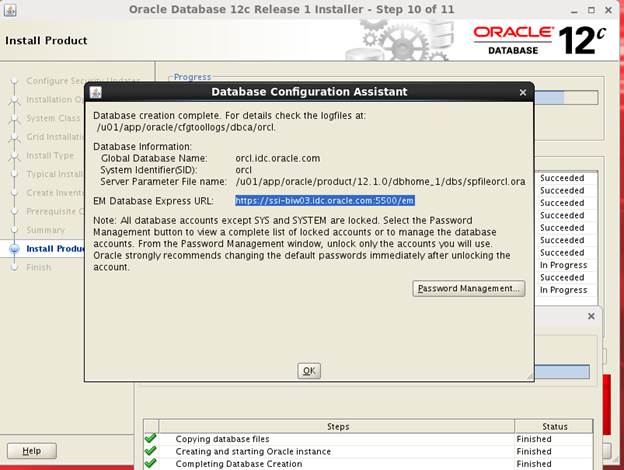The height and width of the screenshot is (470, 624).
Task: Select the Typical Install step in sidebar
Action: pos(55,174)
